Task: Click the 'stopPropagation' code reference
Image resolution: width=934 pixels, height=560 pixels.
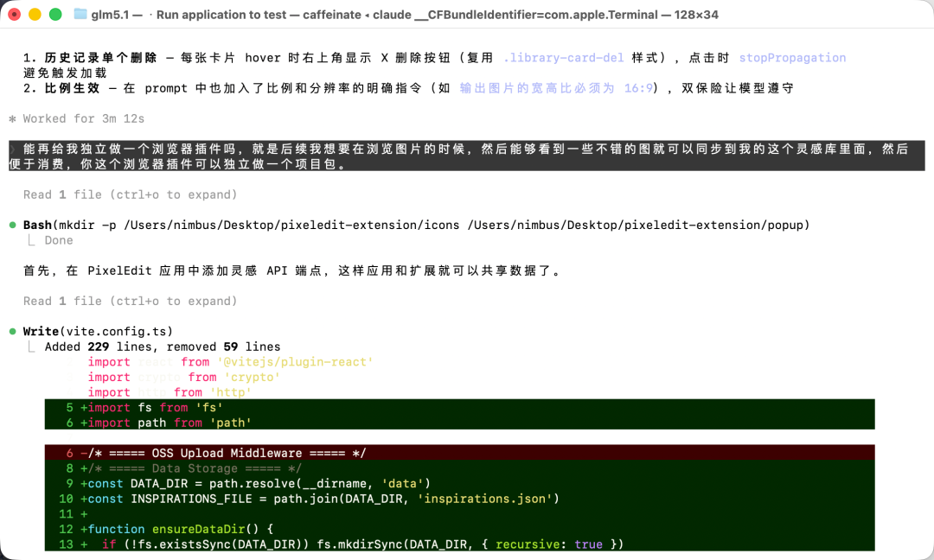Action: 792,58
